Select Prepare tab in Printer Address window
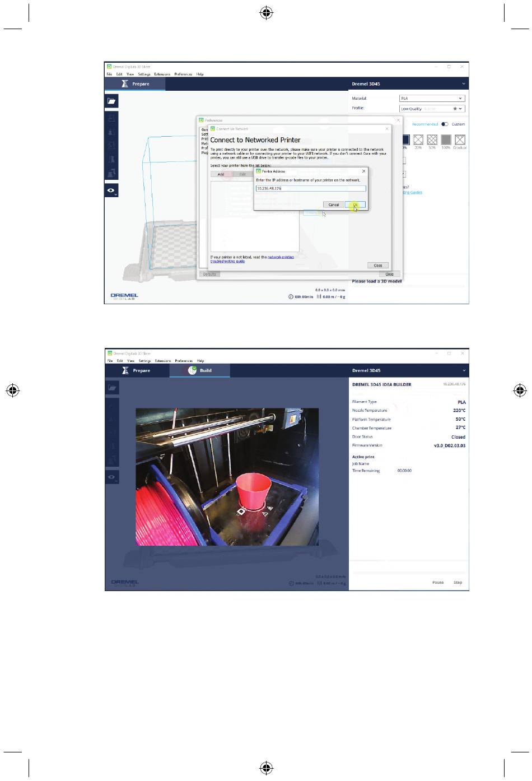The height and width of the screenshot is (781, 532). [135, 84]
